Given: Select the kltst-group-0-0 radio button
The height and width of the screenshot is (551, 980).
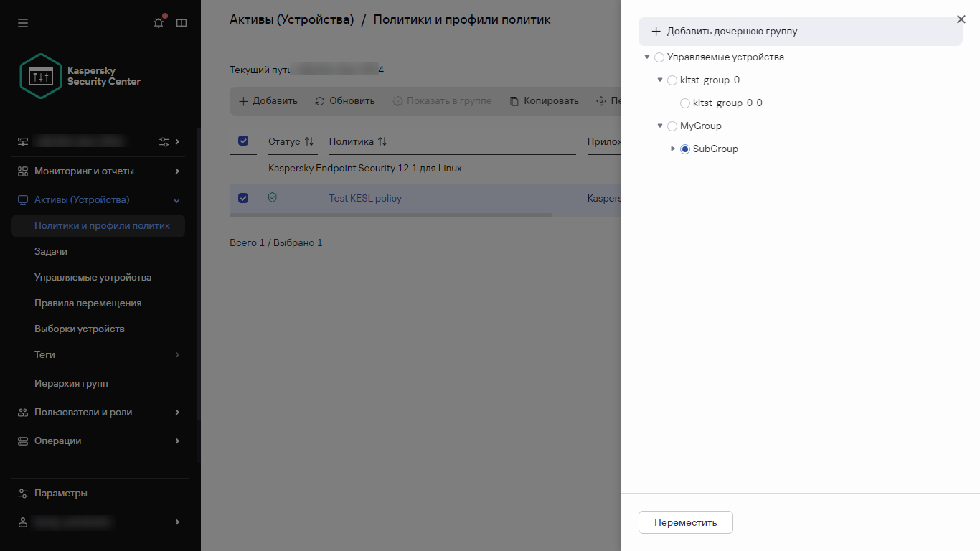Looking at the screenshot, I should 684,103.
